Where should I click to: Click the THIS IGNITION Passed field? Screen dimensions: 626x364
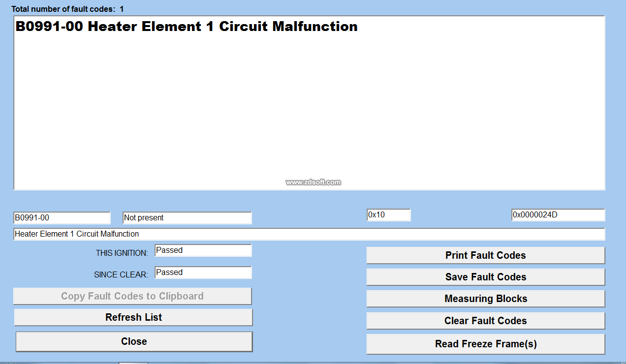tap(203, 250)
